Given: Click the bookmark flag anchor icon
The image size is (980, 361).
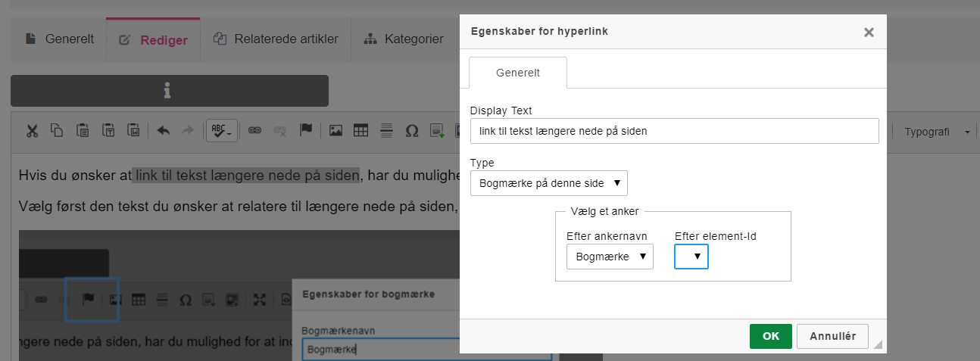Looking at the screenshot, I should 306,130.
